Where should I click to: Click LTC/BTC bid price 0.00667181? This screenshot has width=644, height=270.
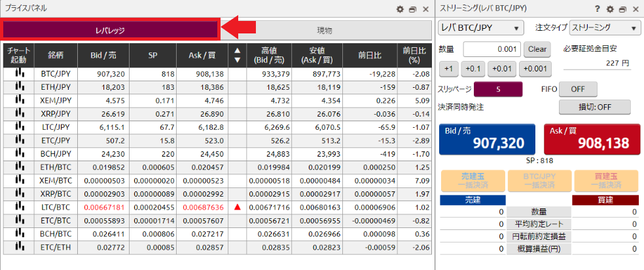[x=103, y=208]
